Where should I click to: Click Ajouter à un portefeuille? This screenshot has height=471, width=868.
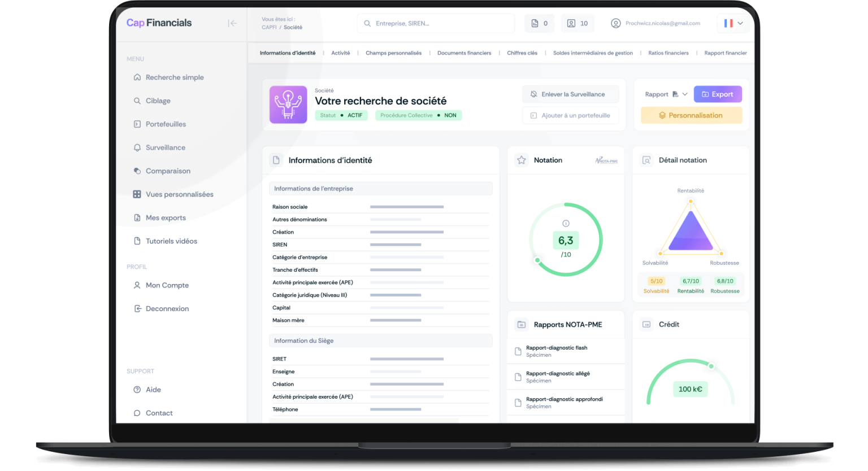[570, 115]
